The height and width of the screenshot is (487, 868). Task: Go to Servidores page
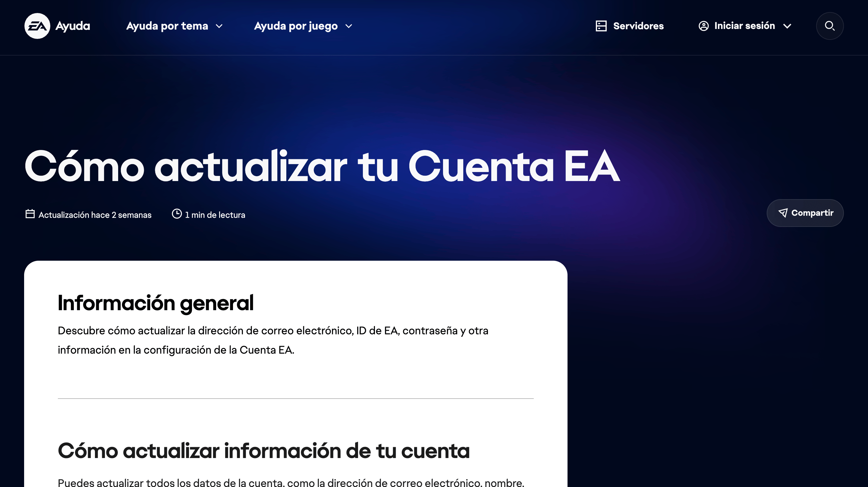[x=638, y=26]
